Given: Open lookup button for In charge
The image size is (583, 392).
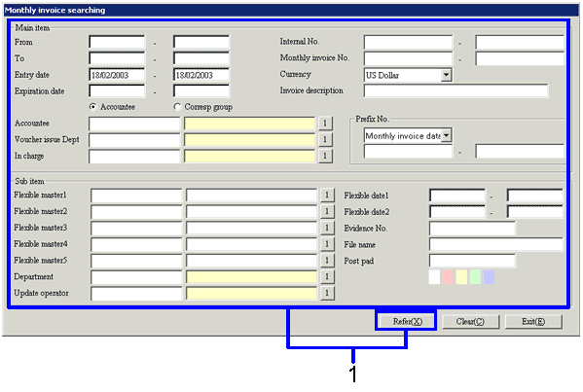Looking at the screenshot, I should [325, 156].
